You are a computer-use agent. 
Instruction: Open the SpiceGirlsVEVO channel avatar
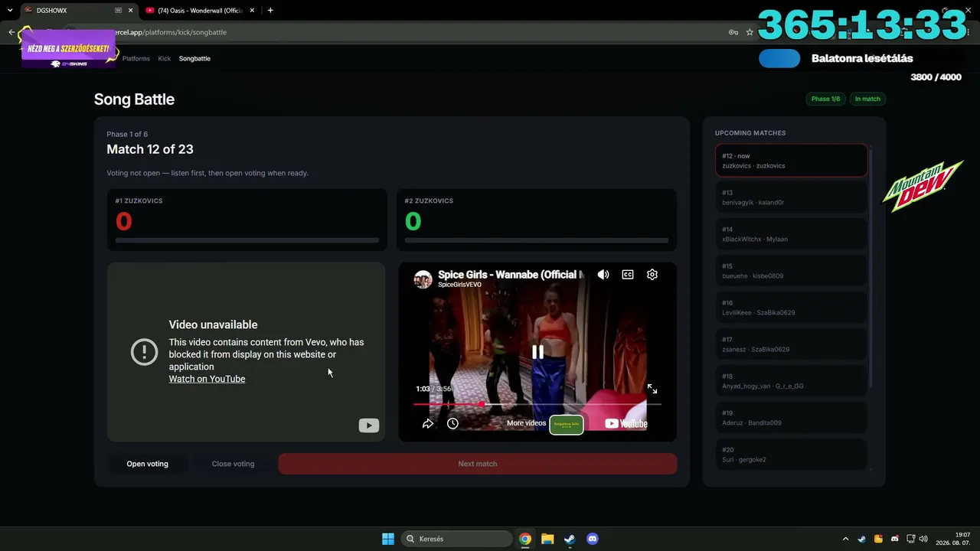tap(423, 279)
